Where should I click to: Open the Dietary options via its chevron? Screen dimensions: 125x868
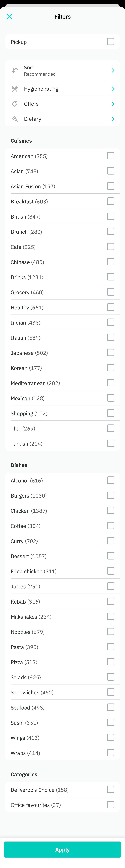[113, 119]
